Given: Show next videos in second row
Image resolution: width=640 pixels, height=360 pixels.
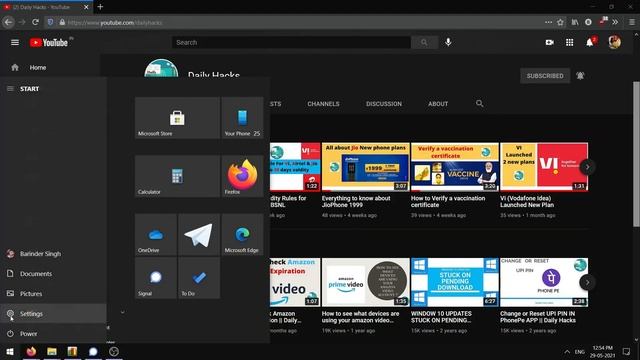Looking at the screenshot, I should [x=587, y=282].
